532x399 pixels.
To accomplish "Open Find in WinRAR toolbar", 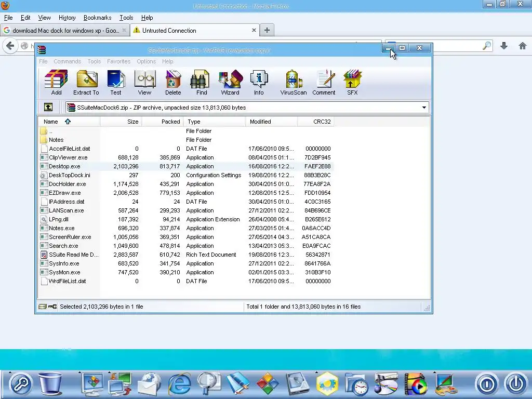I will pyautogui.click(x=202, y=83).
